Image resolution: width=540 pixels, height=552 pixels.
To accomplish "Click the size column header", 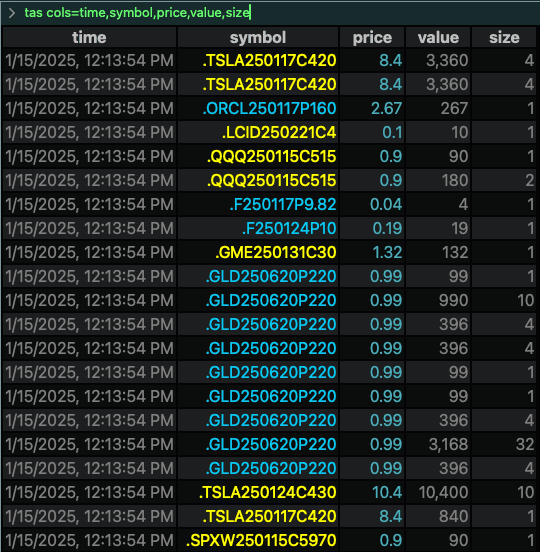I will tap(504, 37).
